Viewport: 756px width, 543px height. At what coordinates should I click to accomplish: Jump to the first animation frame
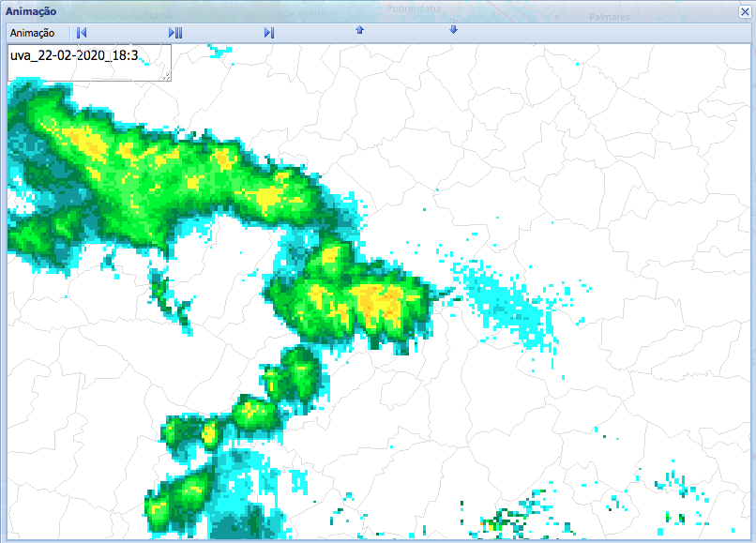click(x=81, y=32)
